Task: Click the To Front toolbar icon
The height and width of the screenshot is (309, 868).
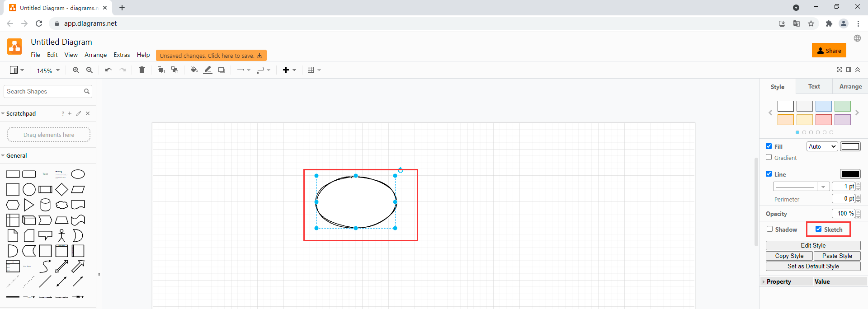Action: tap(161, 70)
